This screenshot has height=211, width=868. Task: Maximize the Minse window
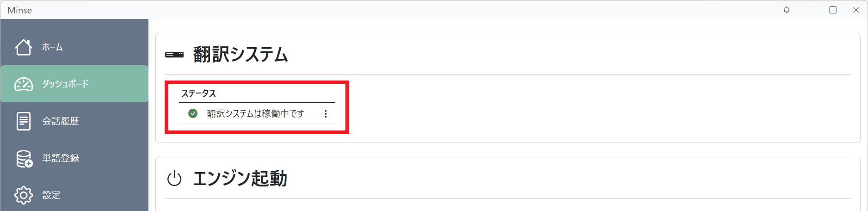(x=833, y=10)
